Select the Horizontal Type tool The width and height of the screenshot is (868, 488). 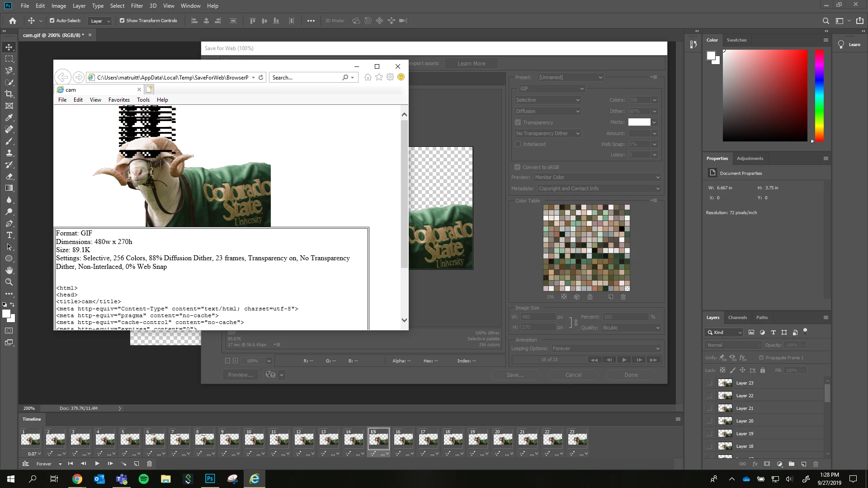[x=9, y=235]
